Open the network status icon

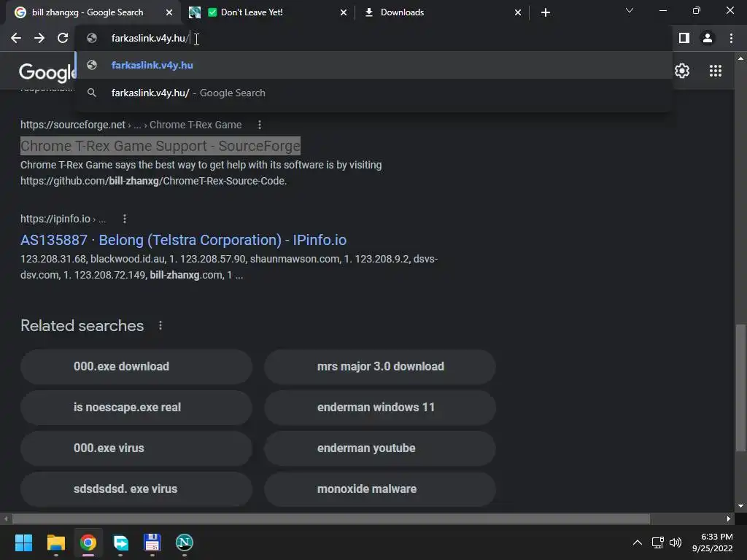[657, 542]
